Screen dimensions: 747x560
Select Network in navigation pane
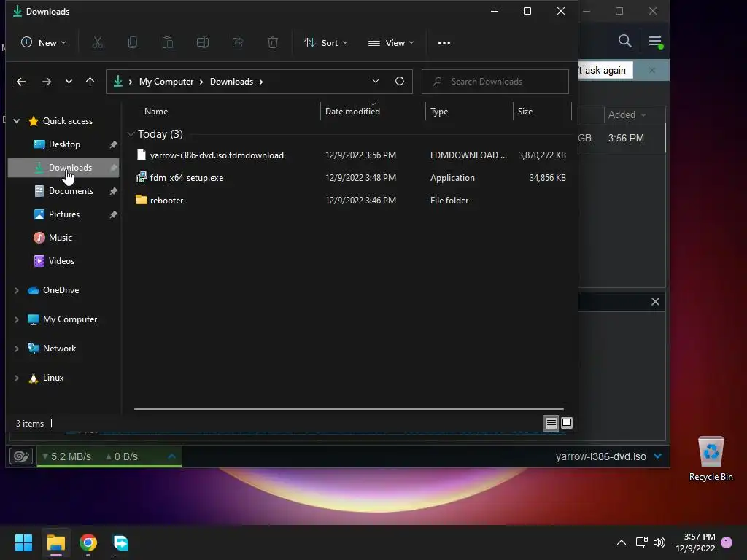tap(52, 349)
